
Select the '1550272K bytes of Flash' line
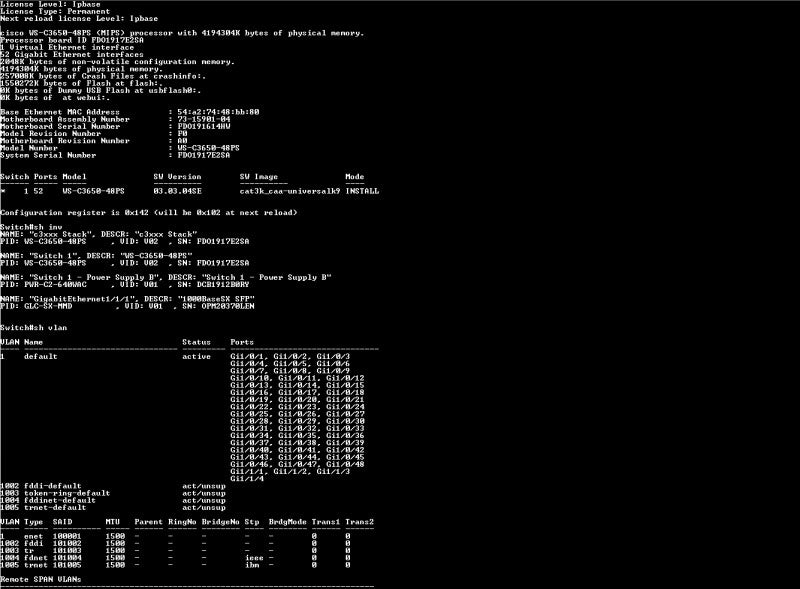point(82,83)
